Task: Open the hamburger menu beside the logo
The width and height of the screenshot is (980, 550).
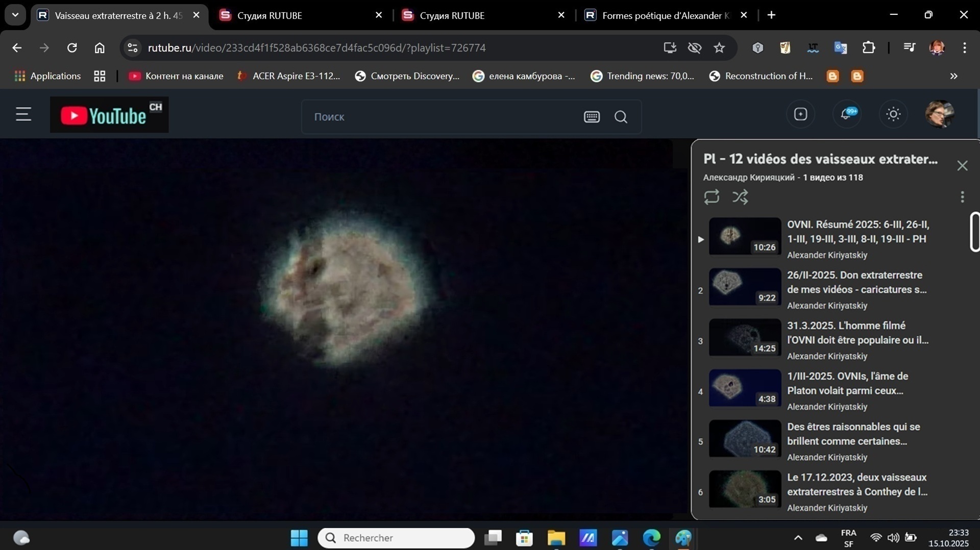Action: pyautogui.click(x=23, y=114)
